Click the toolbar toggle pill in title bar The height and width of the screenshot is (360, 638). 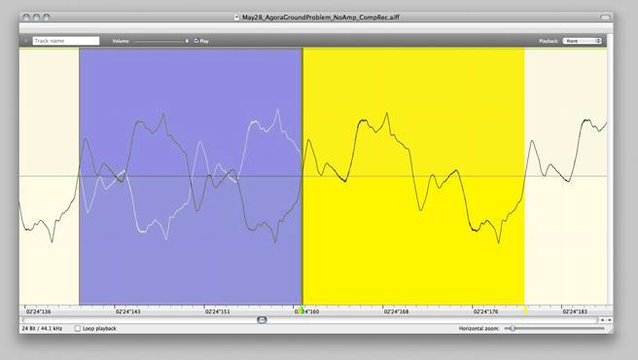click(x=605, y=17)
